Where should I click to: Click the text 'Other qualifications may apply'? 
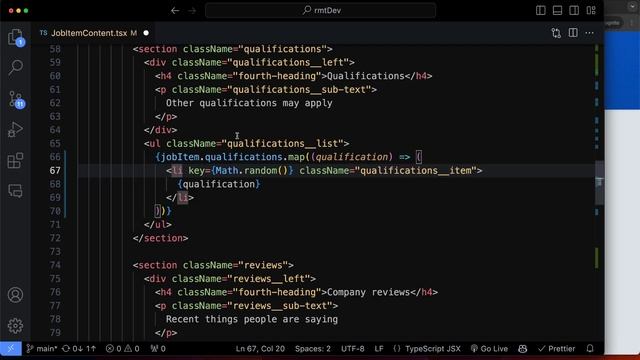pos(249,103)
